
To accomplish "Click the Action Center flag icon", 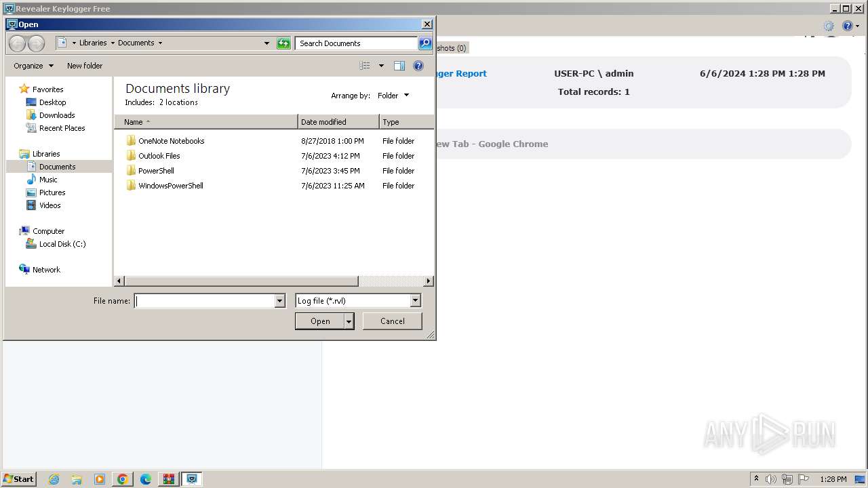I will point(804,479).
